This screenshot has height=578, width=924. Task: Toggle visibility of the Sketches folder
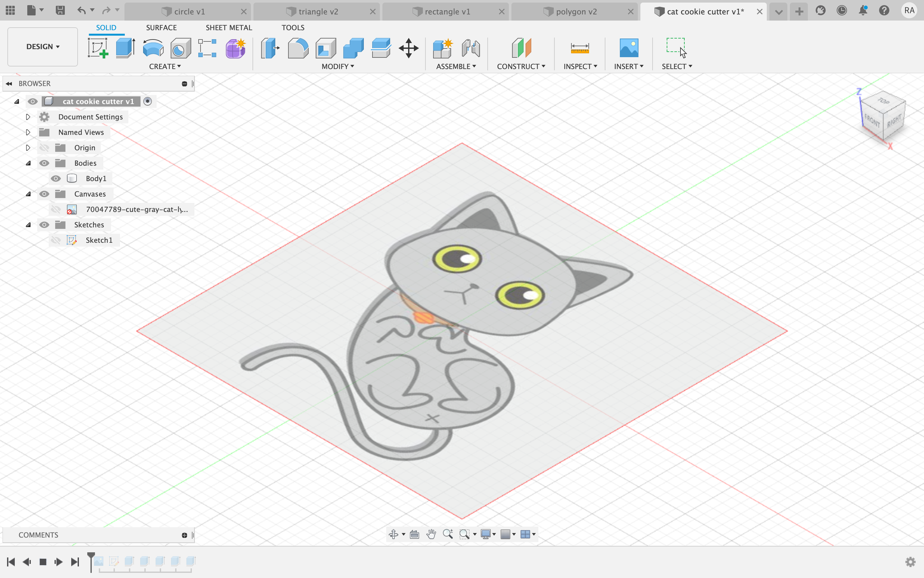pyautogui.click(x=44, y=225)
